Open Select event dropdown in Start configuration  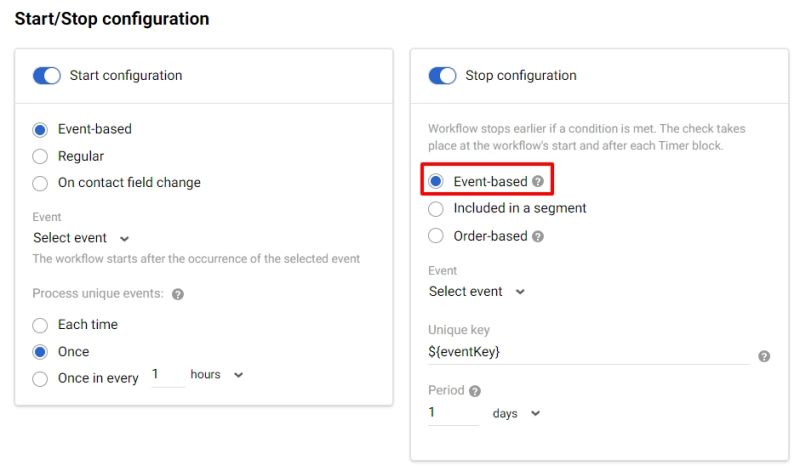81,238
